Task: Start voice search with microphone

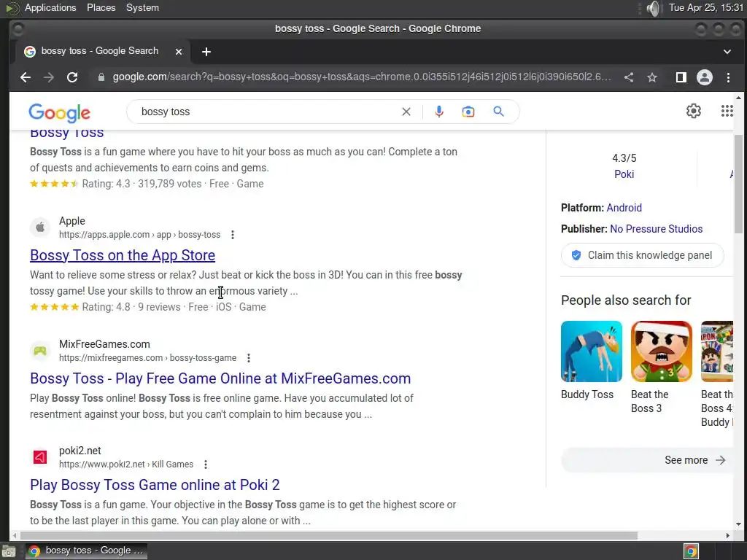Action: click(439, 112)
